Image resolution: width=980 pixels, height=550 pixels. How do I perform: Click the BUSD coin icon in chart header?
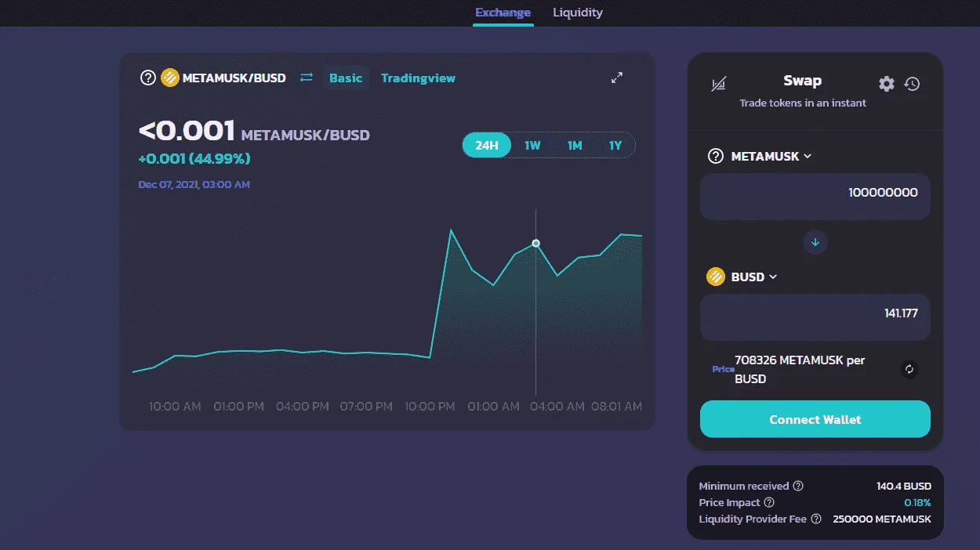pyautogui.click(x=170, y=78)
